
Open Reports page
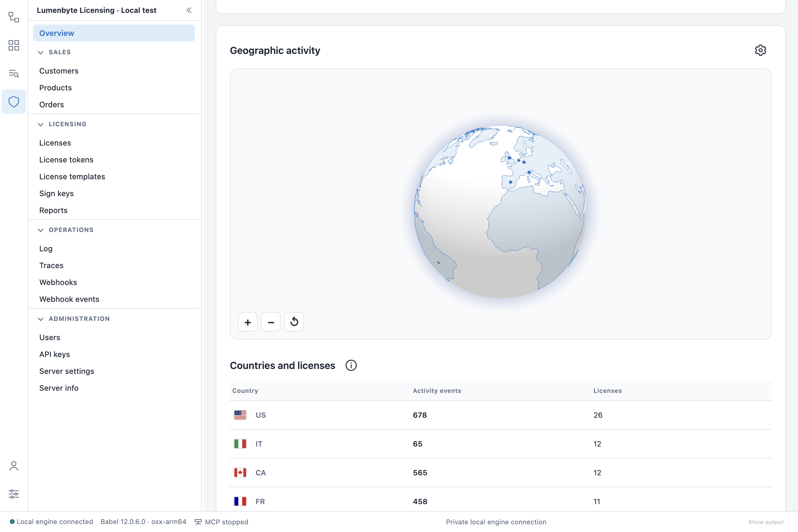[53, 210]
